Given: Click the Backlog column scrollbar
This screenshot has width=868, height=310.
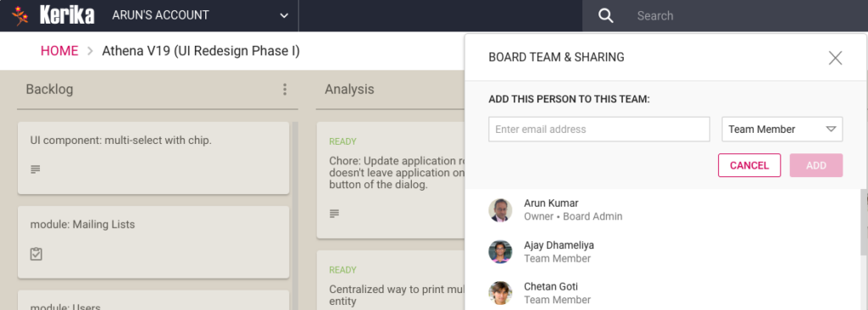Looking at the screenshot, I should 295,216.
